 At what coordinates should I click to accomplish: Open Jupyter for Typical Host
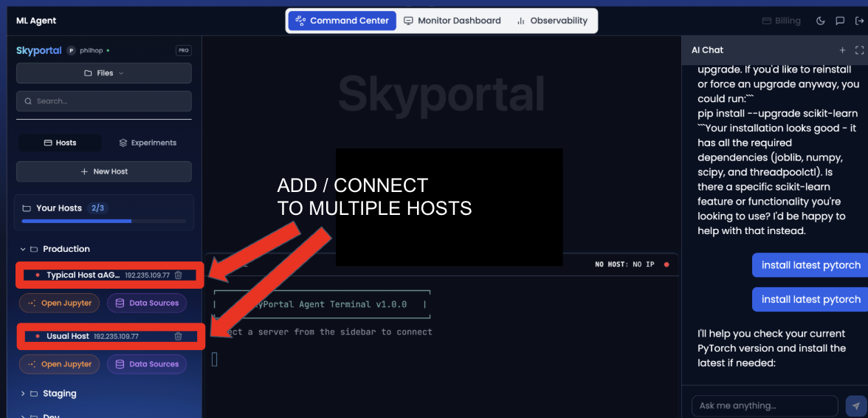click(59, 304)
